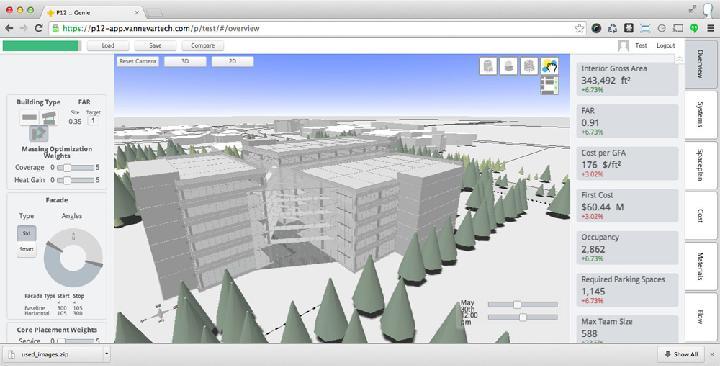Switch to the Spaceplan side tab

701,165
